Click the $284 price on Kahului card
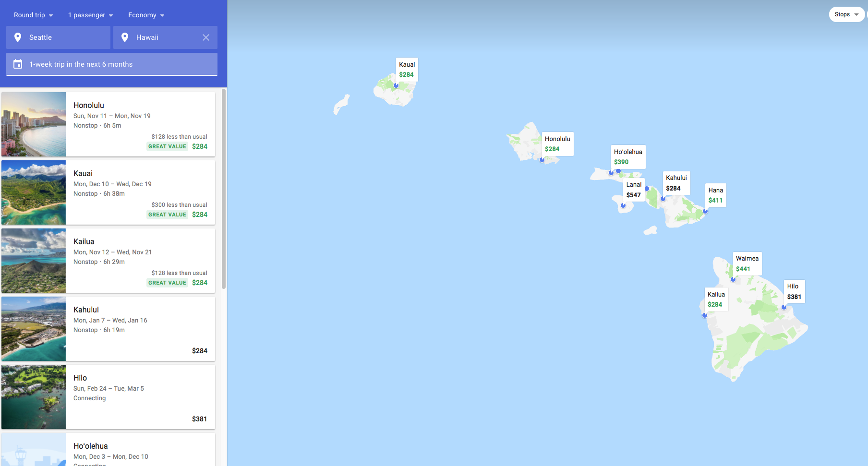The width and height of the screenshot is (868, 466). point(200,351)
